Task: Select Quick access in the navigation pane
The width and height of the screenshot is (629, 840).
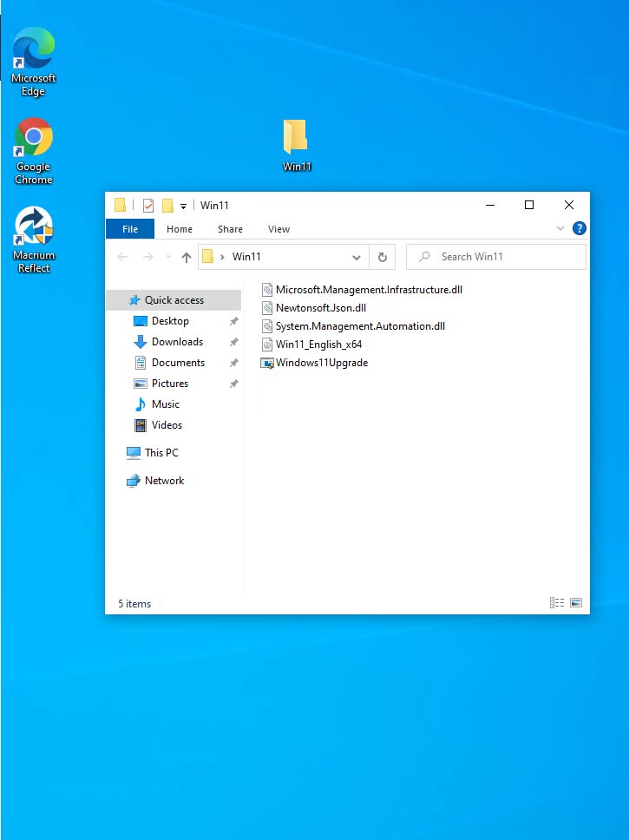Action: 174,300
